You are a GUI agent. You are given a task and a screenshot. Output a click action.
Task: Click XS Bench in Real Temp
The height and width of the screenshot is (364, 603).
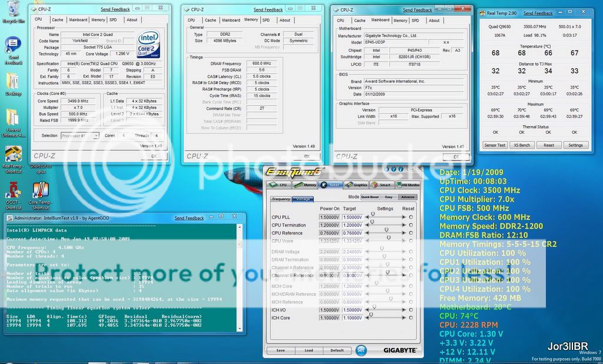(x=522, y=145)
